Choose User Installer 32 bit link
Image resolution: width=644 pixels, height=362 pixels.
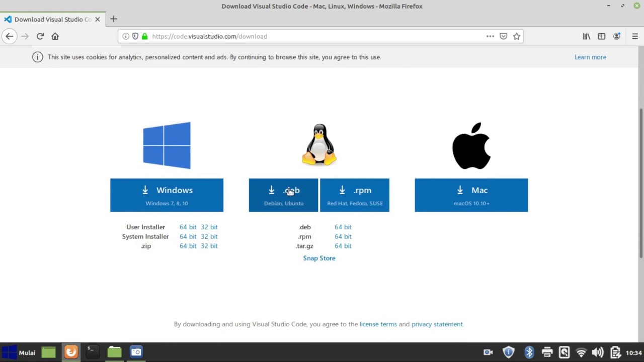209,227
